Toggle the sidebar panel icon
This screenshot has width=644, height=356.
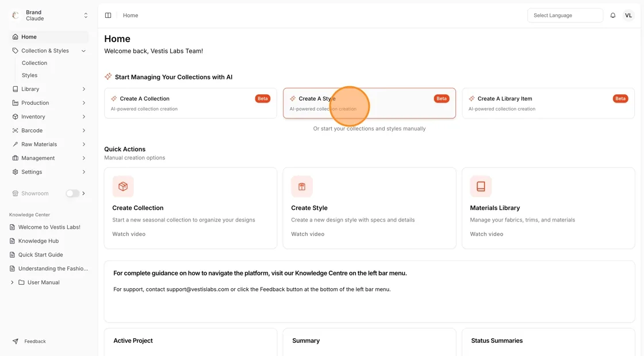click(x=108, y=15)
